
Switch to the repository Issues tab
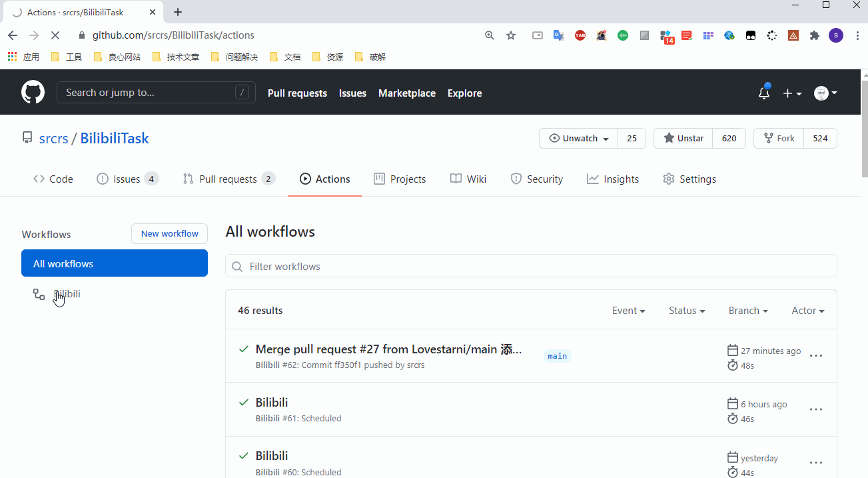[x=127, y=179]
